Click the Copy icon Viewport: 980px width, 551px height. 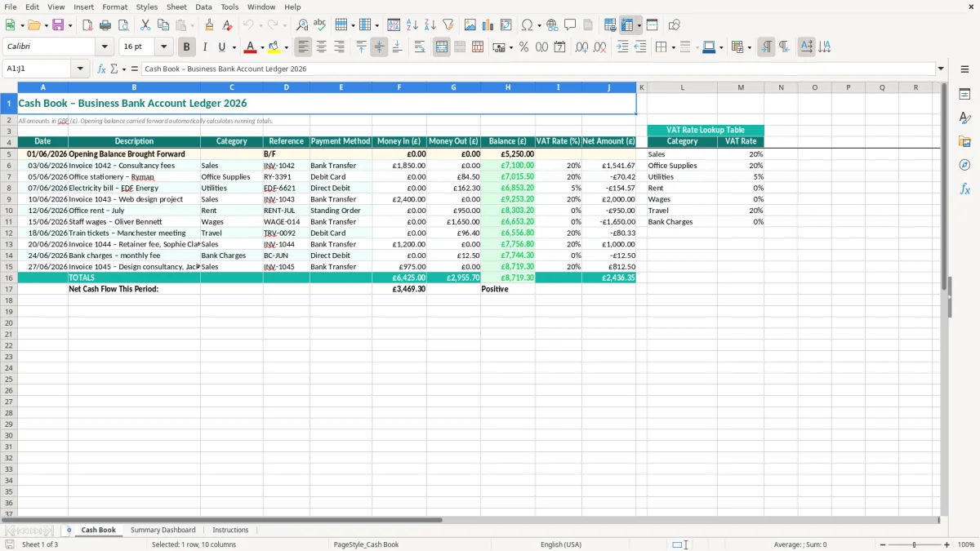[x=163, y=25]
